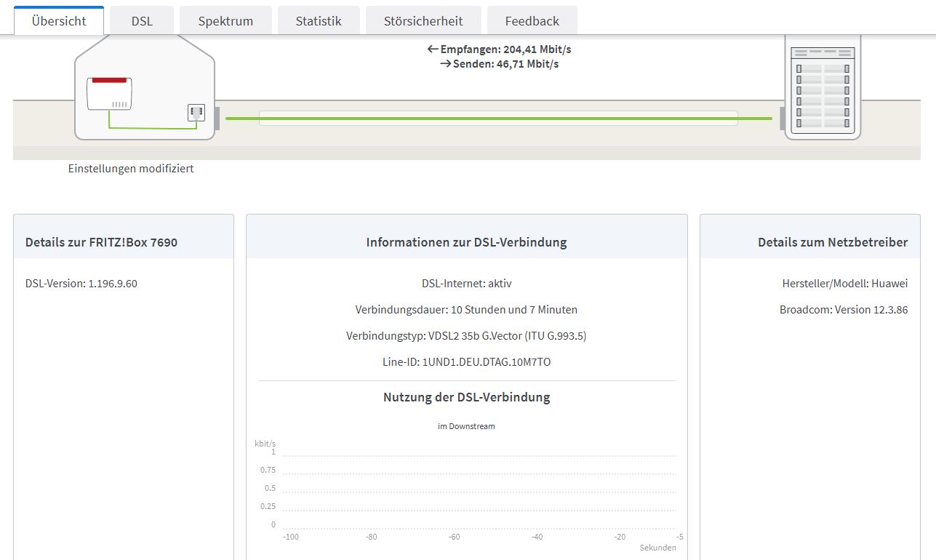Click the 'Einstellungen modifiziert' label
The image size is (936, 560).
click(x=131, y=169)
